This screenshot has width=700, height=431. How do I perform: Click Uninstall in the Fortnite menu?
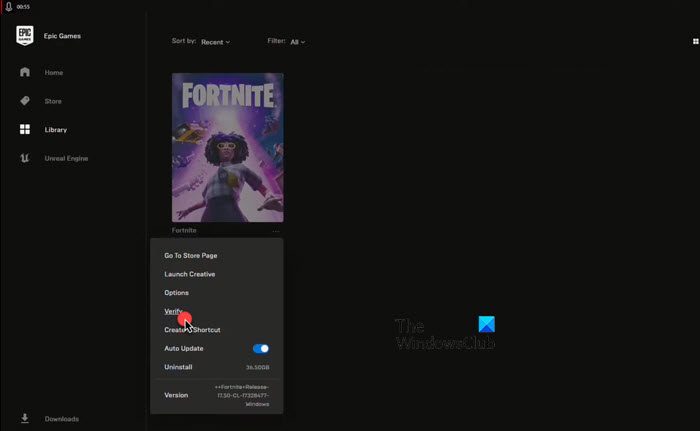[x=178, y=367]
